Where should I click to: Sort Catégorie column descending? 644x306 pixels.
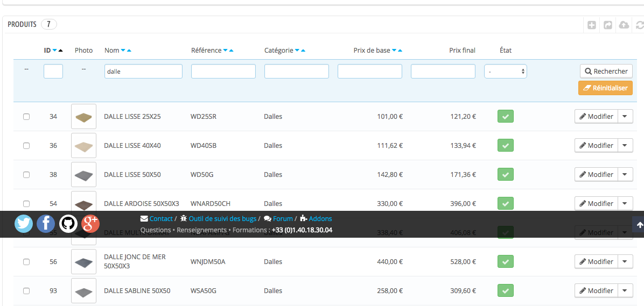297,51
